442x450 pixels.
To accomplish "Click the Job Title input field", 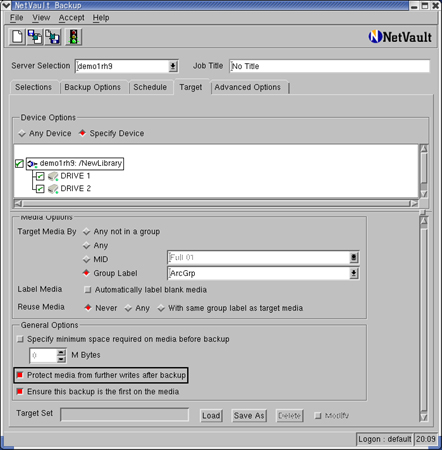I will pyautogui.click(x=329, y=66).
